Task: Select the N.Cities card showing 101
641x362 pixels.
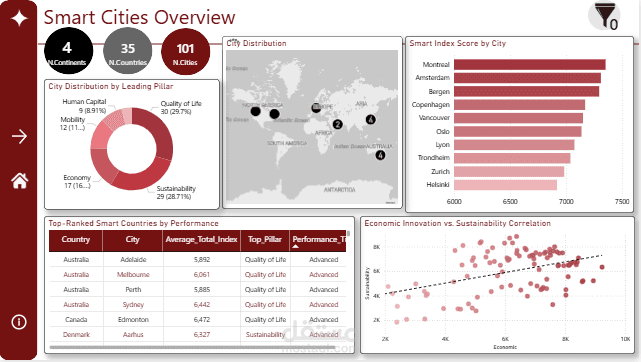Action: (x=186, y=51)
